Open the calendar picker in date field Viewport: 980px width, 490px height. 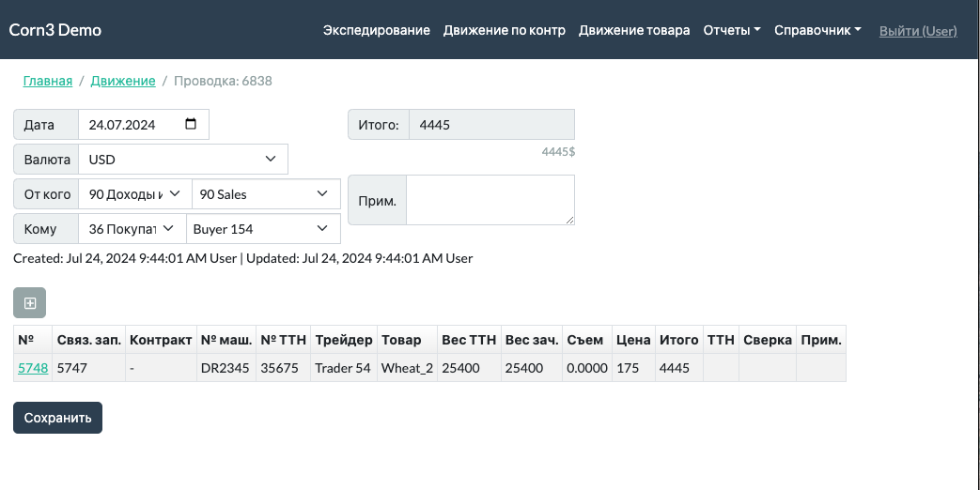[x=191, y=125]
